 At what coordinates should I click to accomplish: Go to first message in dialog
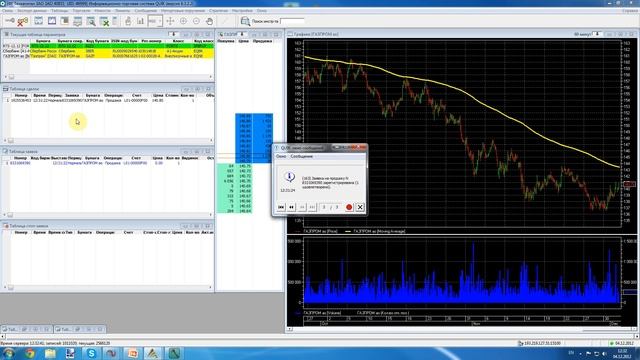(x=281, y=207)
